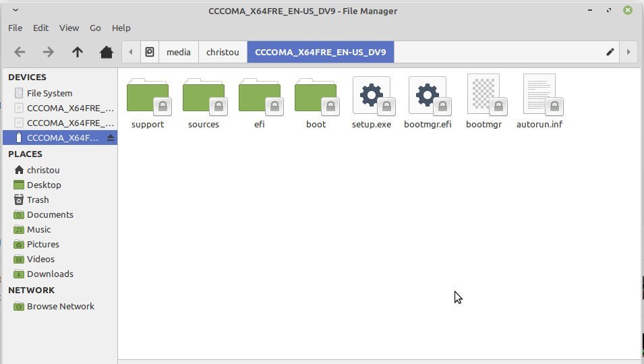This screenshot has height=364, width=644.
Task: Go back with the left arrow button
Action: click(x=20, y=52)
